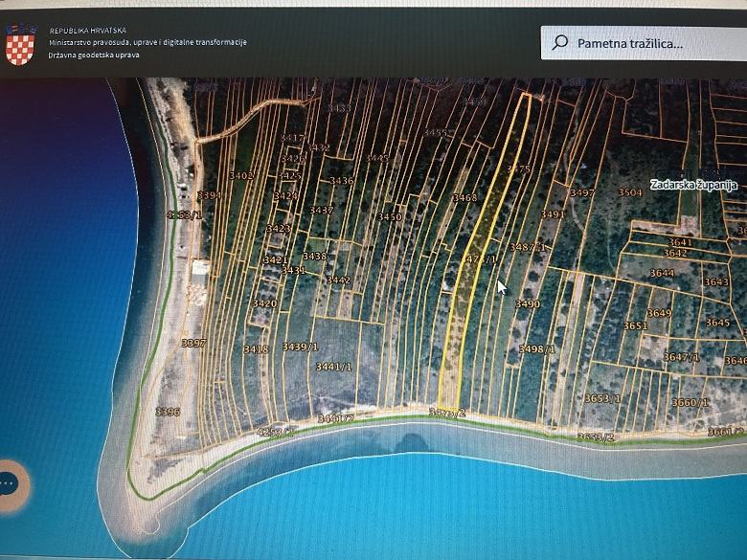Select parcel 3420 label
The width and height of the screenshot is (747, 560).
(x=264, y=303)
